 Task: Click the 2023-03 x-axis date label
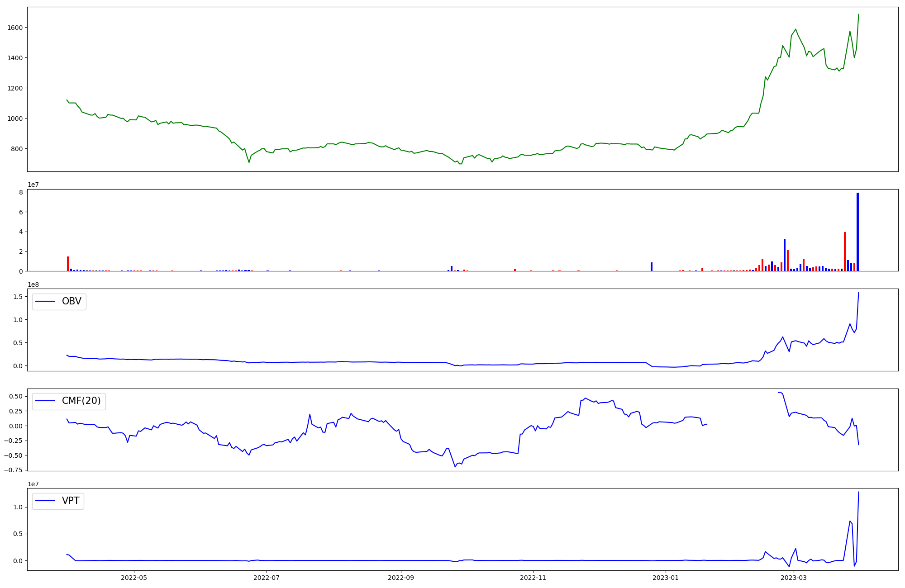794,578
